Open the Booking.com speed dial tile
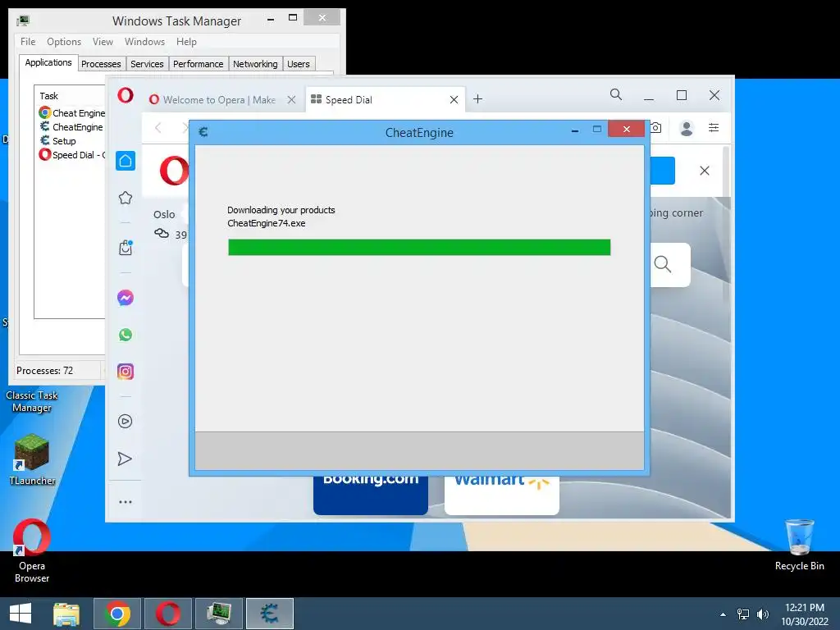Image resolution: width=840 pixels, height=630 pixels. point(371,495)
